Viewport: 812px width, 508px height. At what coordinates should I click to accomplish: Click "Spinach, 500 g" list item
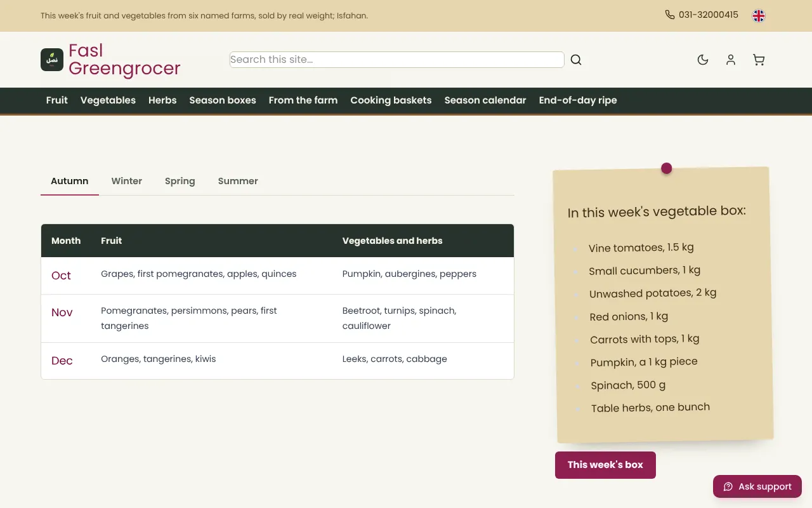[628, 385]
